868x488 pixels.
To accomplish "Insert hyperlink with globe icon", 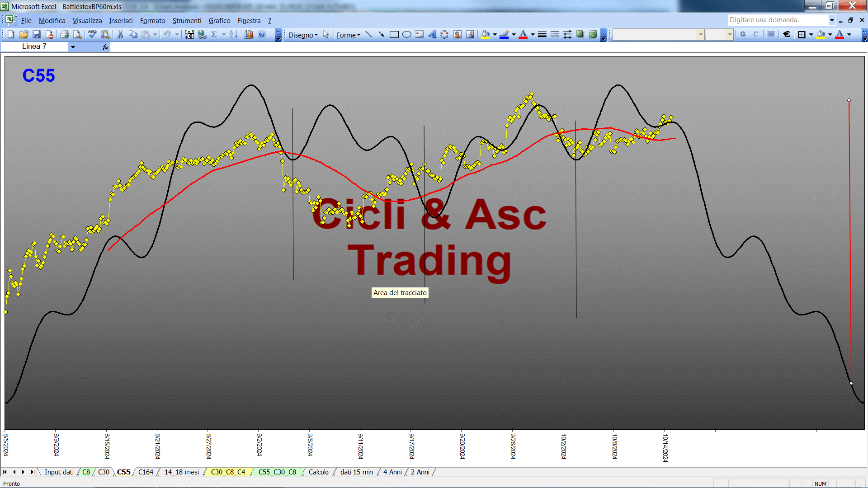I will 202,34.
